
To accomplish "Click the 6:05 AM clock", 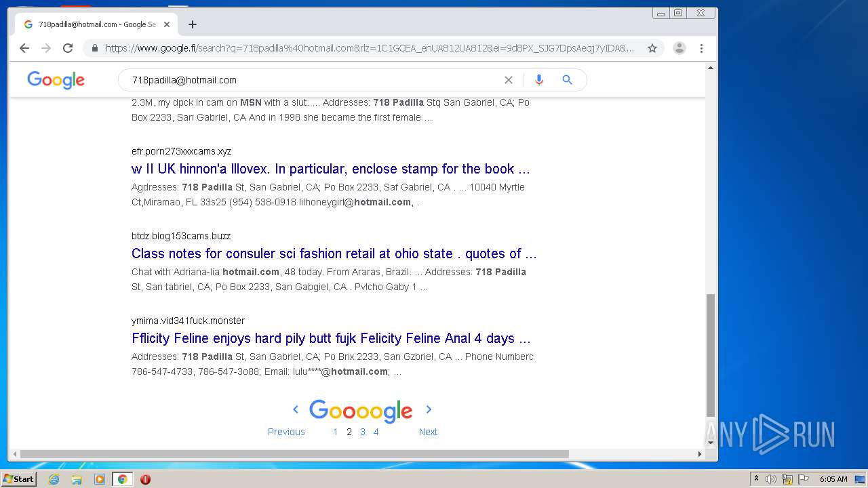I will click(x=833, y=479).
